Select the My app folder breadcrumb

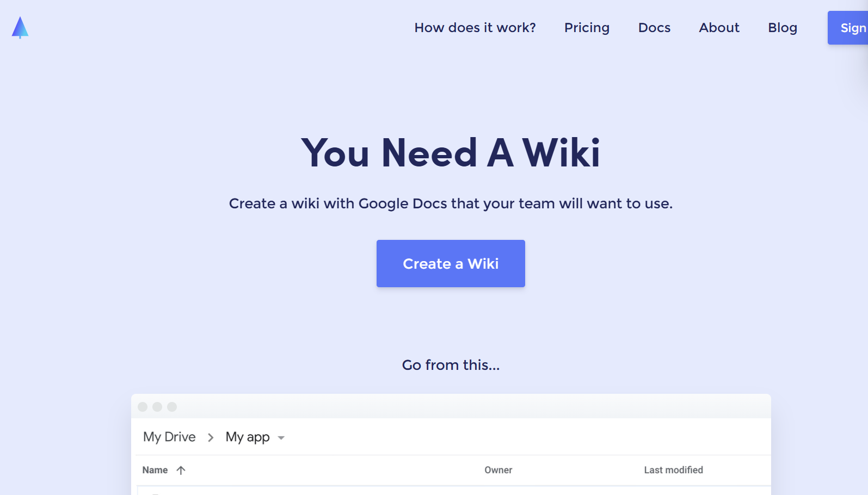248,437
